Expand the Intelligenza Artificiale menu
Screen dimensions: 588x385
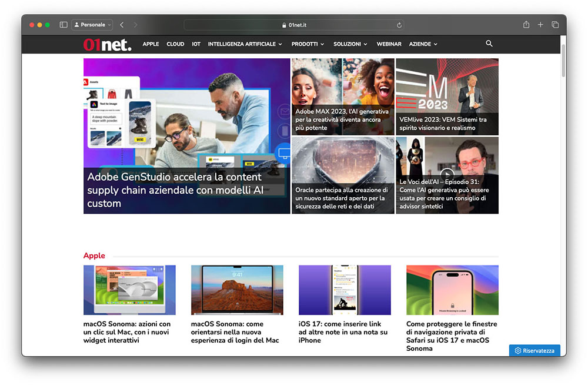pos(245,44)
